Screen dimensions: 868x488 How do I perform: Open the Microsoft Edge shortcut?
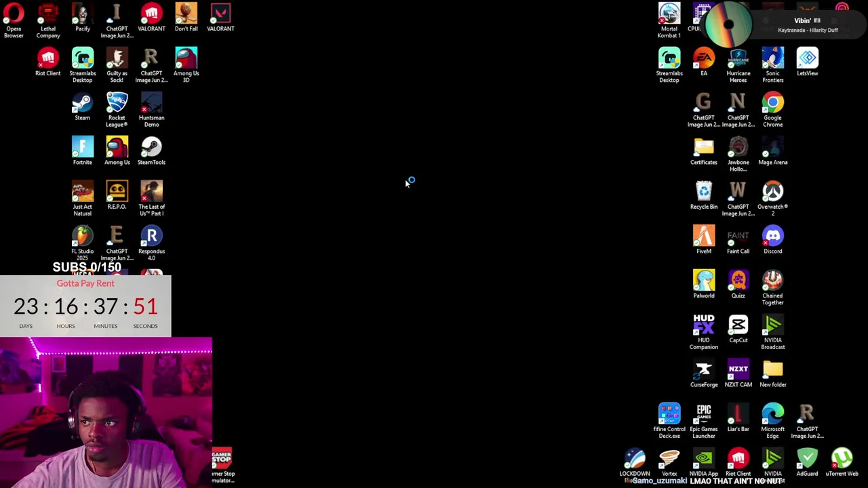click(773, 421)
